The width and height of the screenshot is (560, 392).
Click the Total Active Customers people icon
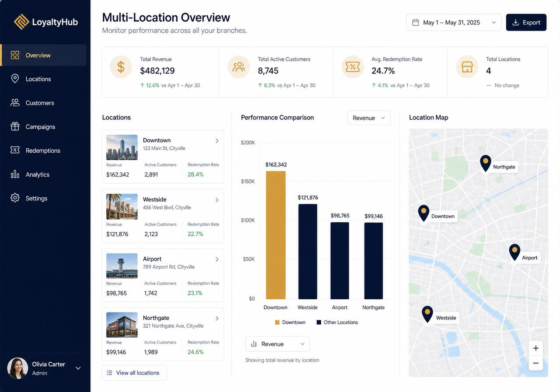pos(239,67)
